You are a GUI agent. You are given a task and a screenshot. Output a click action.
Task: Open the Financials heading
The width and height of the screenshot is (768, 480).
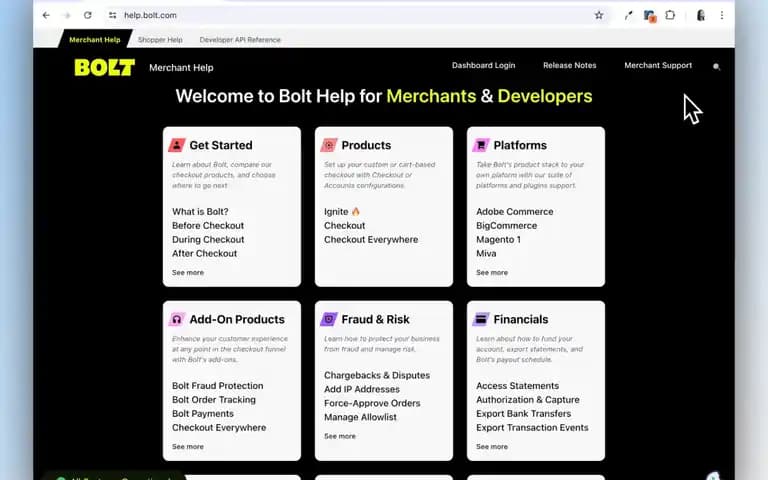(521, 319)
